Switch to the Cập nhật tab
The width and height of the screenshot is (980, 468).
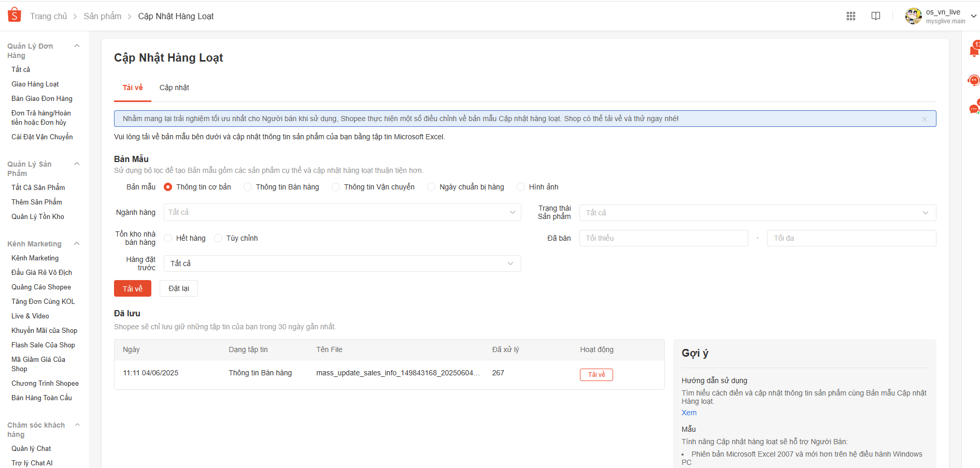174,87
